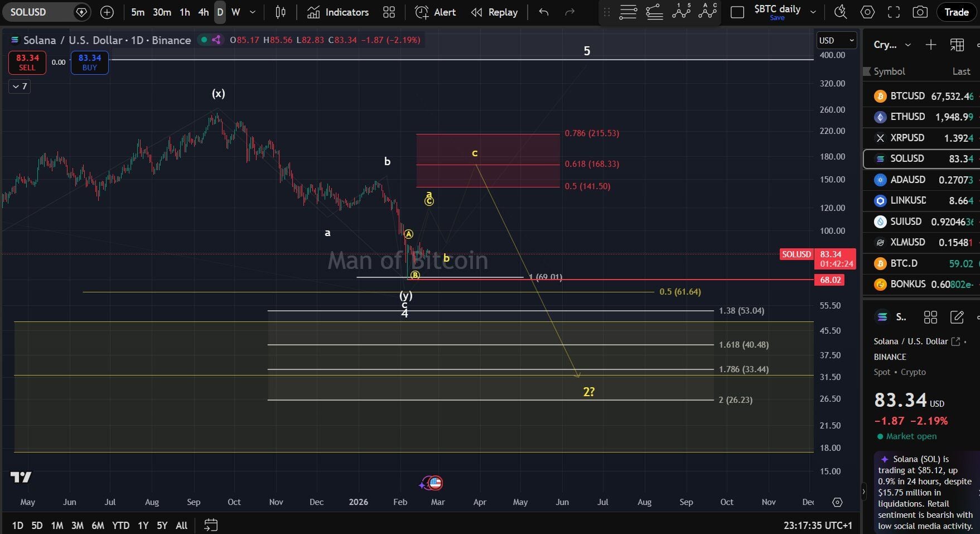This screenshot has height=534, width=980.
Task: Select XLMUSD in the watchlist
Action: [x=921, y=242]
